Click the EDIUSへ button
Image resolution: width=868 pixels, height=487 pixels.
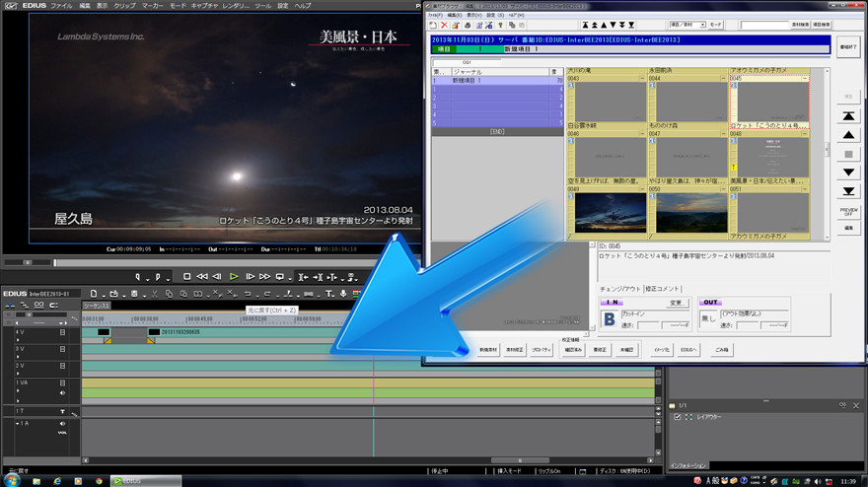pos(688,350)
